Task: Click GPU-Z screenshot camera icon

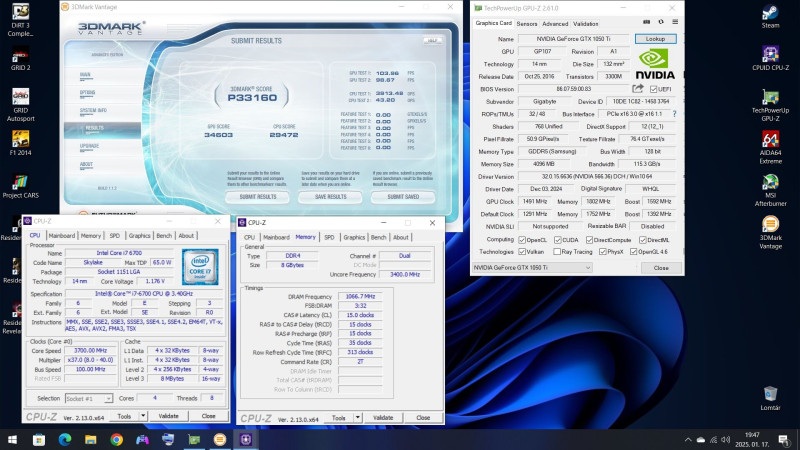Action: pos(646,22)
